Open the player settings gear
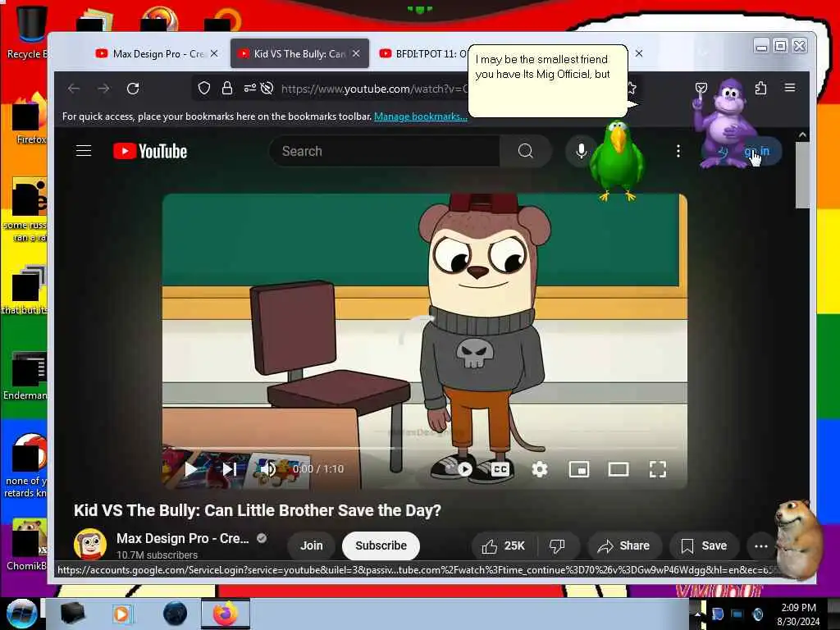 [540, 469]
